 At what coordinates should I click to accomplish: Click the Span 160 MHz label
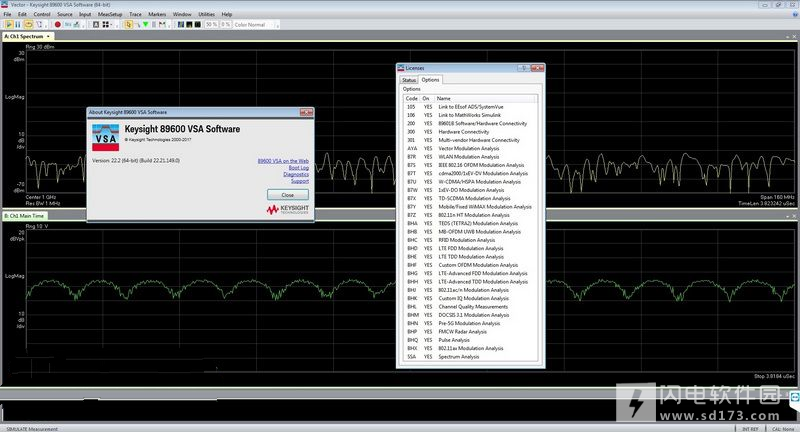(x=777, y=197)
